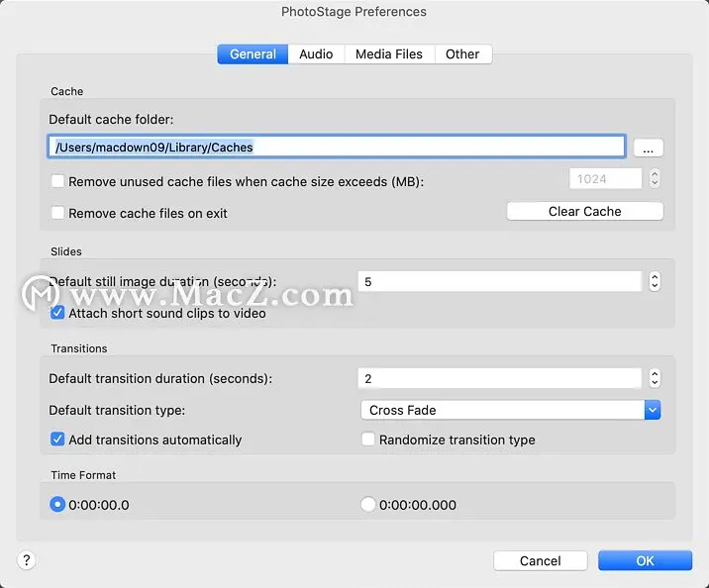Viewport: 709px width, 588px height.
Task: Enable Remove cache files on exit
Action: (57, 213)
